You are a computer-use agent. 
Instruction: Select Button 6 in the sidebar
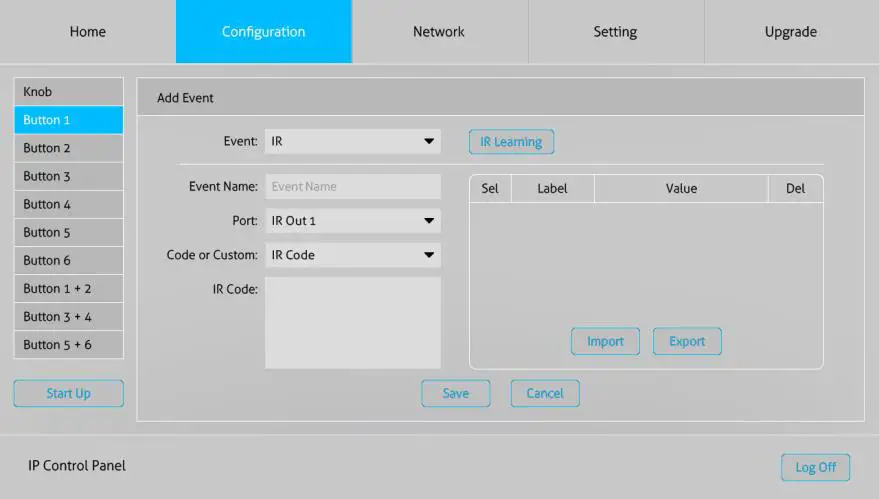pyautogui.click(x=68, y=260)
